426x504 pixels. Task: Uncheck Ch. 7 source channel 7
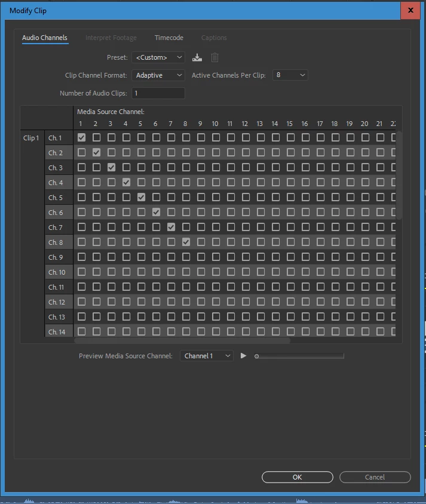coord(171,227)
